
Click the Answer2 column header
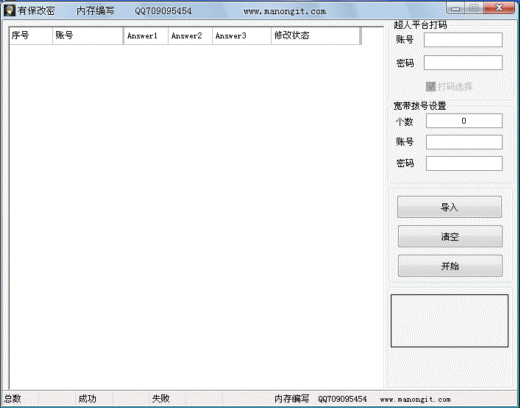(x=190, y=36)
